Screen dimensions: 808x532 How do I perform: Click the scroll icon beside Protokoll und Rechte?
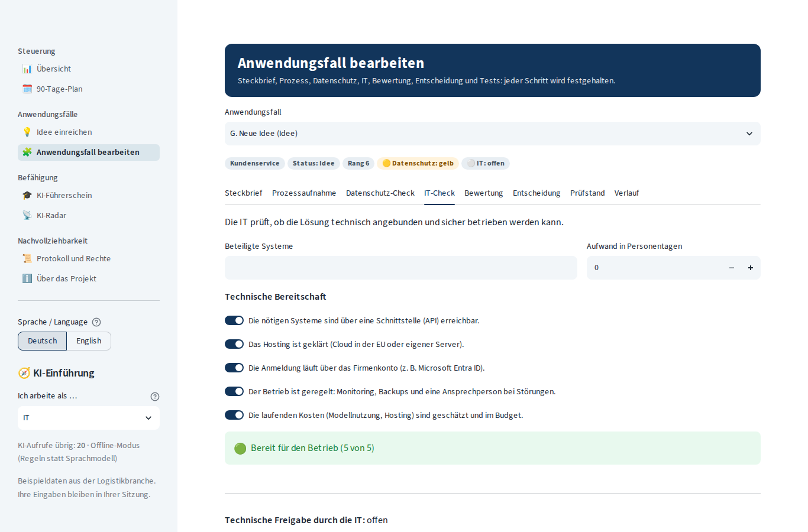click(27, 259)
